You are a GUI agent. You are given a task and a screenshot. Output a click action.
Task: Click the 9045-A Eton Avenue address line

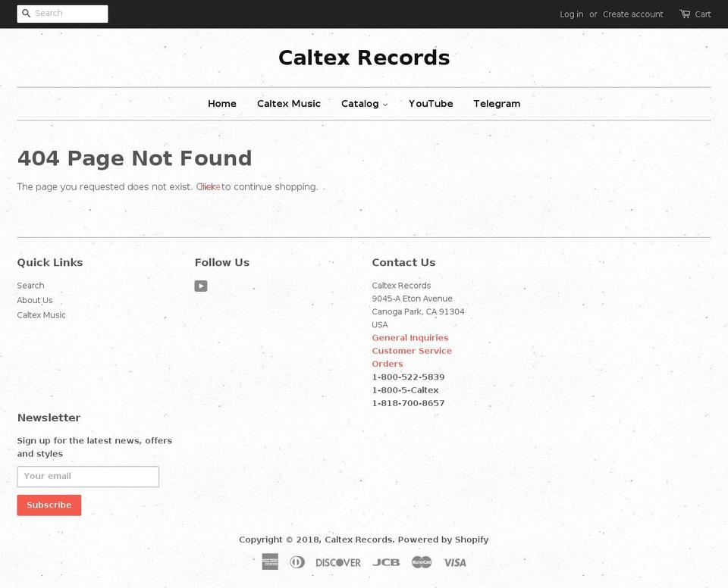coord(412,299)
